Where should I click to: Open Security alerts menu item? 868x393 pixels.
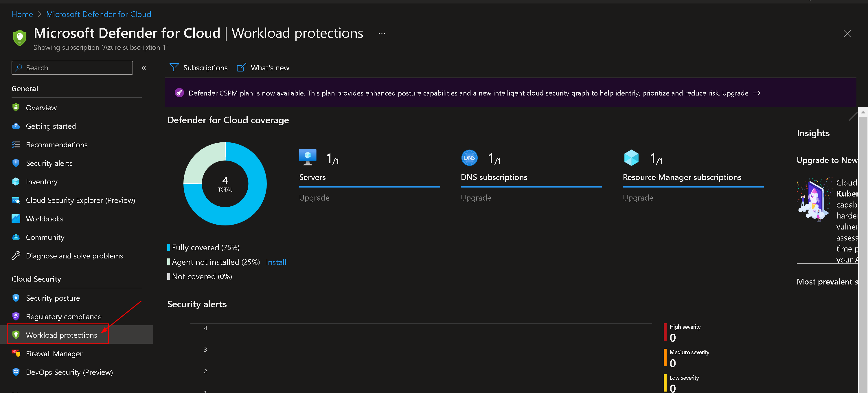point(49,163)
